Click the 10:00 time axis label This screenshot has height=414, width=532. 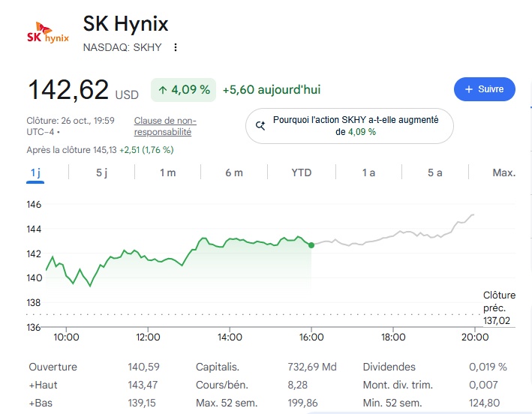tap(66, 337)
